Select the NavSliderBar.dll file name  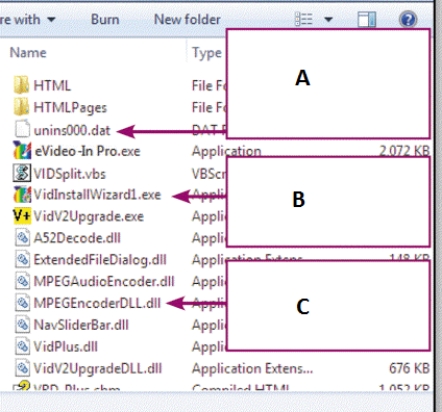pos(81,325)
